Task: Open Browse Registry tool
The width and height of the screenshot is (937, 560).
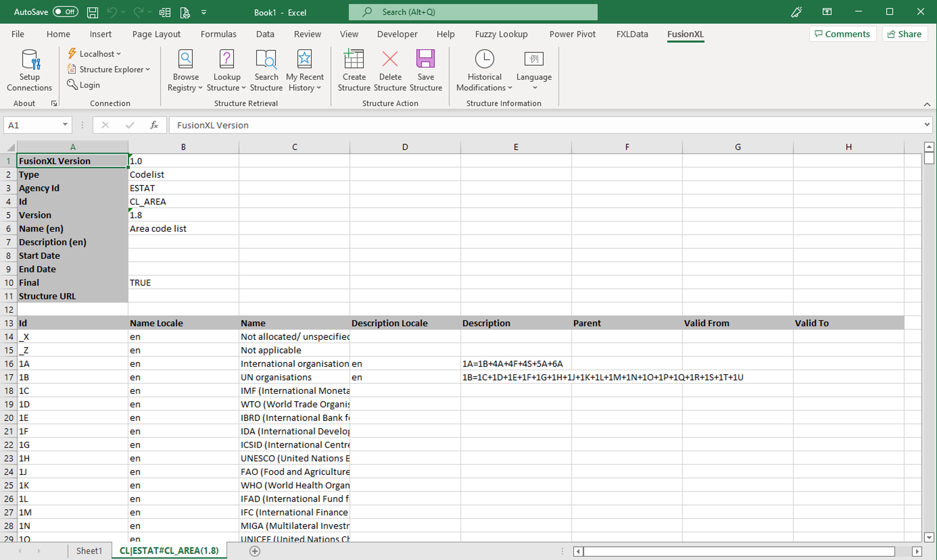Action: 185,60
